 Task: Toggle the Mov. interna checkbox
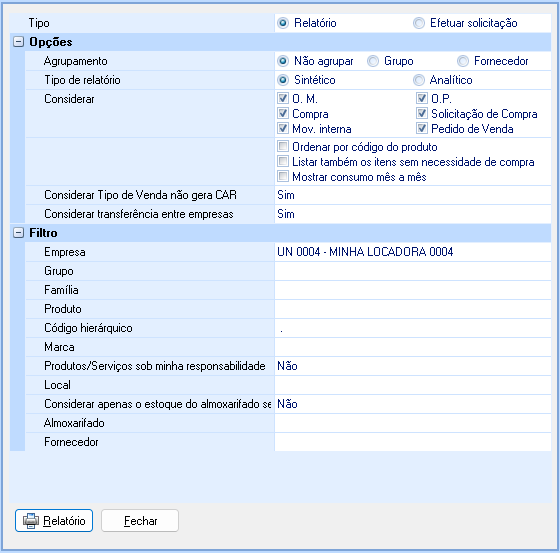point(283,128)
